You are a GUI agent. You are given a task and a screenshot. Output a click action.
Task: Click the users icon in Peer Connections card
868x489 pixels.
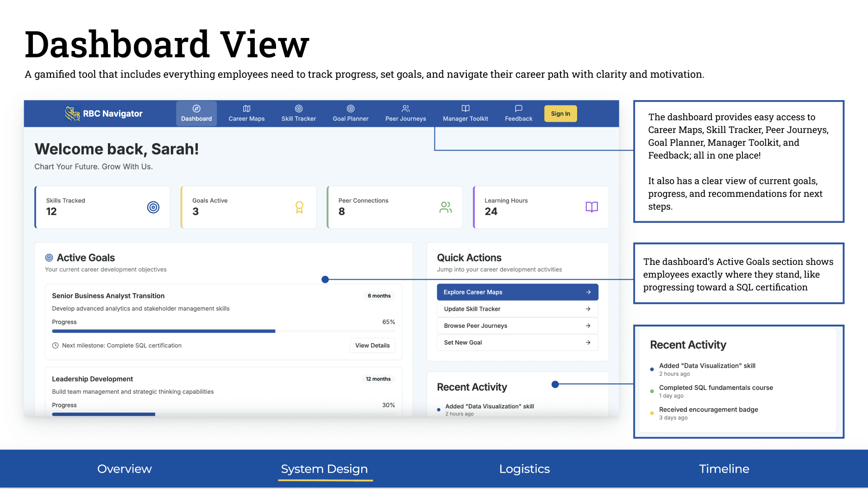point(446,207)
